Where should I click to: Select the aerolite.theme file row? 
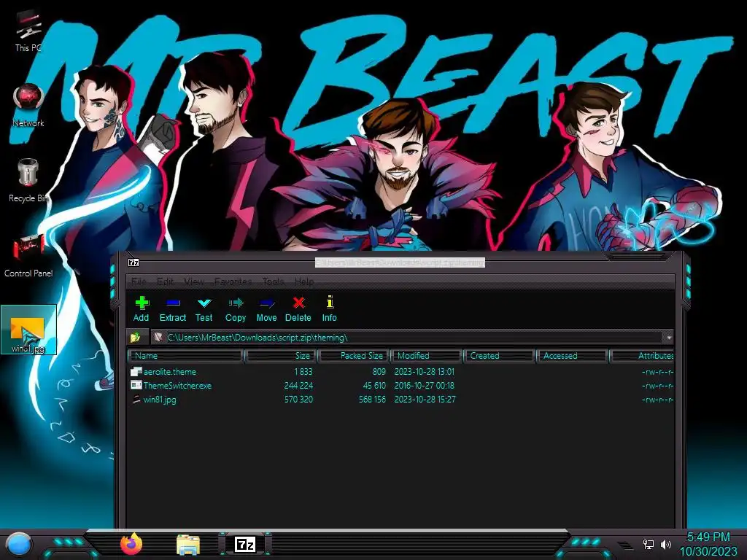(x=401, y=371)
